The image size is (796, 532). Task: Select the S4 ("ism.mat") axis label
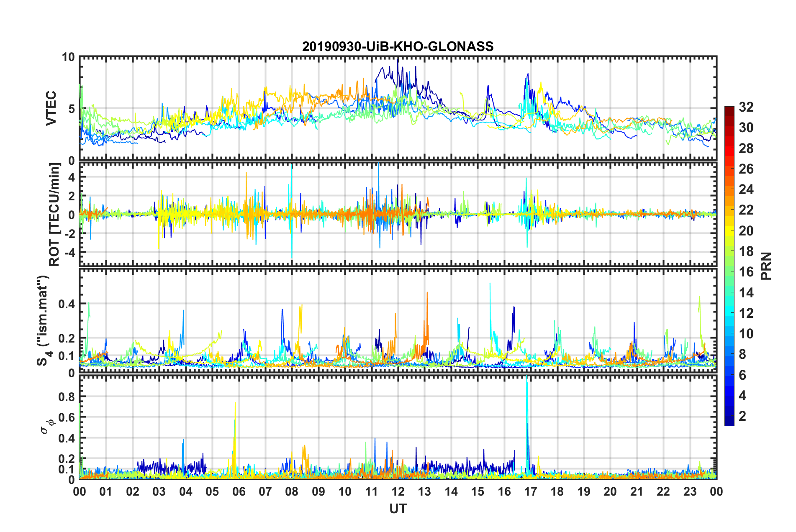tap(44, 321)
